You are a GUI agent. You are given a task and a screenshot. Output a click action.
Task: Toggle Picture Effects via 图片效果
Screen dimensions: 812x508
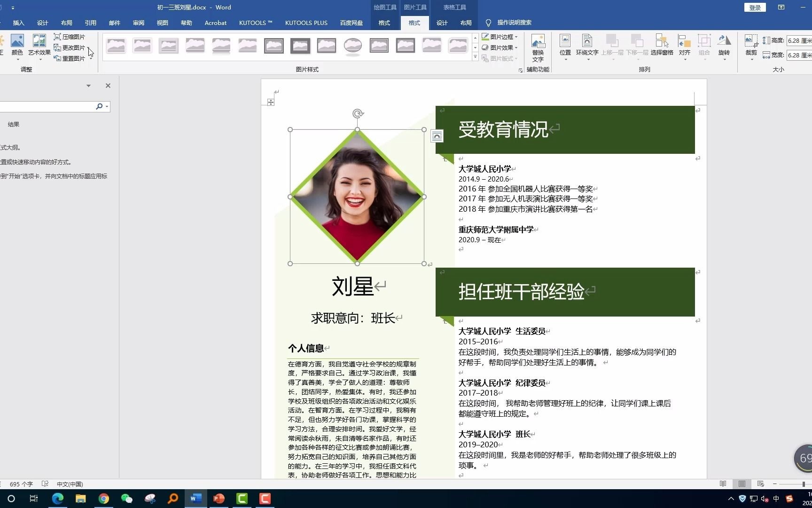(500, 47)
